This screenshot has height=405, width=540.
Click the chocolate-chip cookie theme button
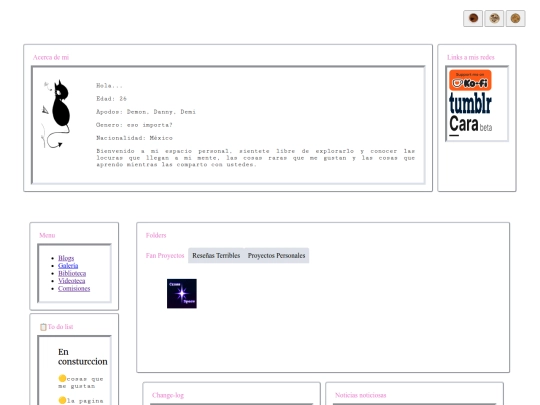494,18
